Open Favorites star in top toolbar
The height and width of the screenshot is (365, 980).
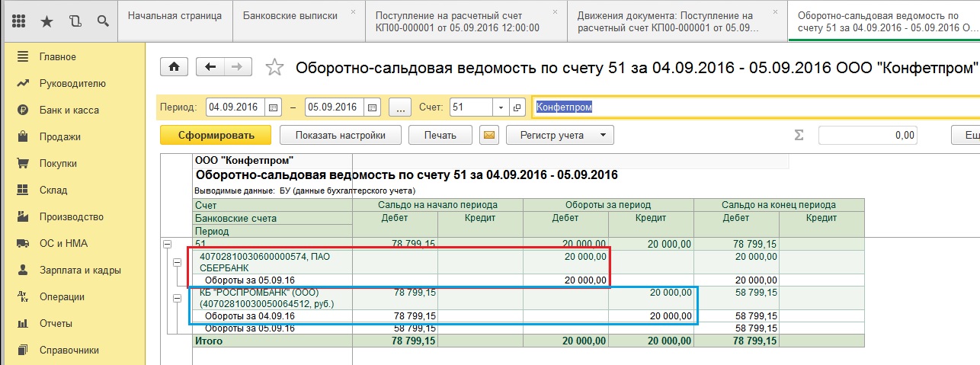(x=47, y=21)
